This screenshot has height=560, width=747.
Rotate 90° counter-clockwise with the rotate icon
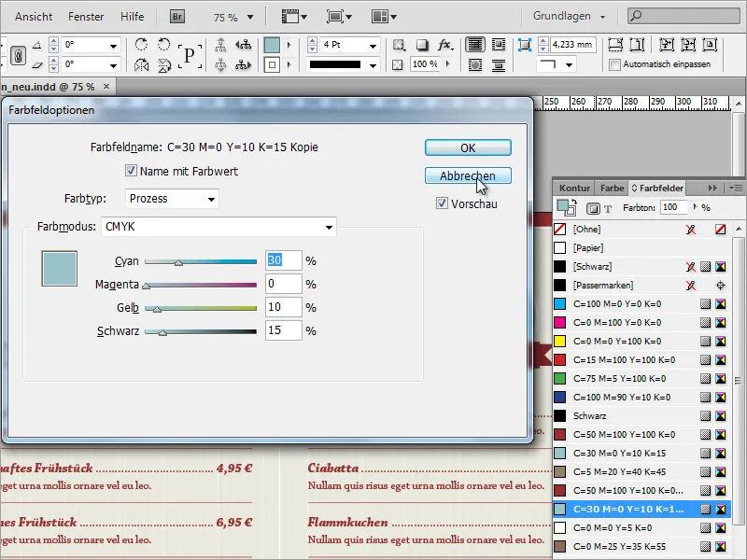(x=164, y=44)
